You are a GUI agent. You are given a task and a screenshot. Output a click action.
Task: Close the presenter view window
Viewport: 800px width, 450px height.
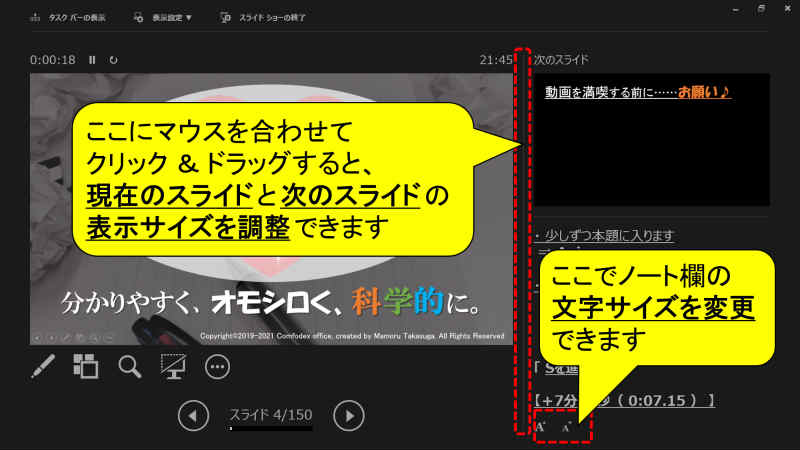tap(787, 9)
